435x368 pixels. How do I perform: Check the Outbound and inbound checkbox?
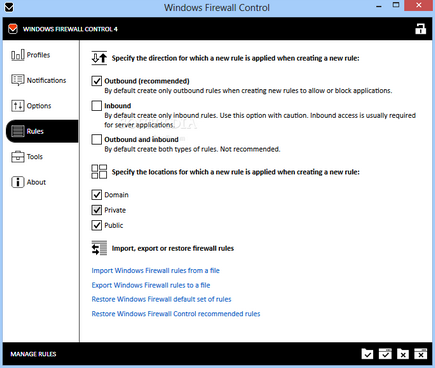click(x=97, y=139)
